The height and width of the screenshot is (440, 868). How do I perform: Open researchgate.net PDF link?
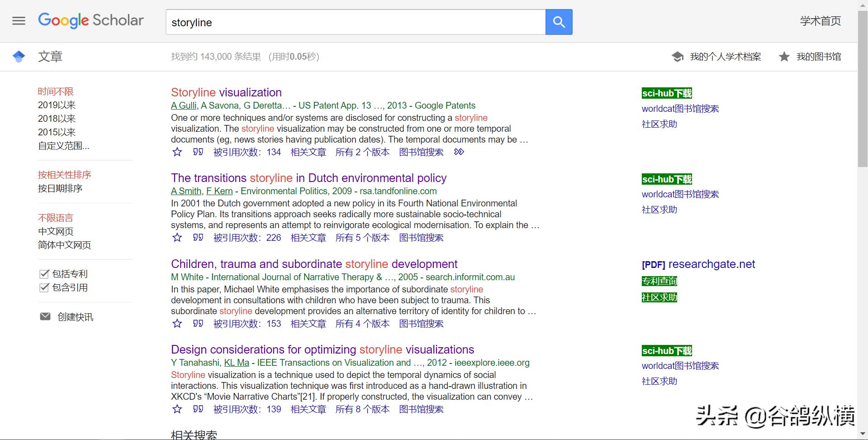698,264
